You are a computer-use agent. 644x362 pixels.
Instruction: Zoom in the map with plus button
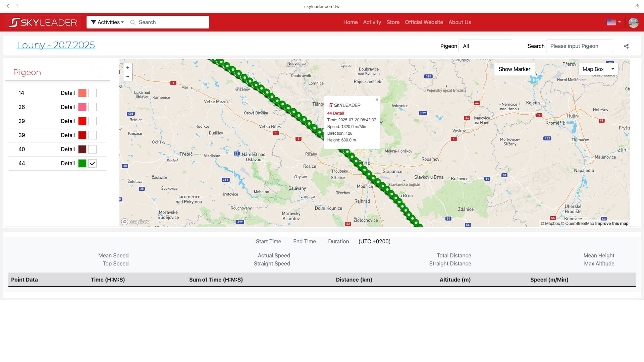point(128,68)
